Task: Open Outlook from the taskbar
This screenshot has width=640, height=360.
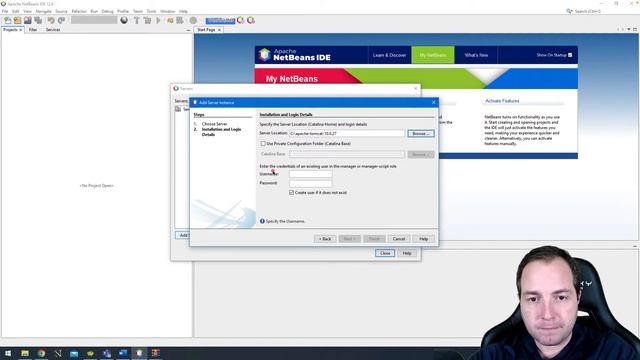Action: pos(123,353)
